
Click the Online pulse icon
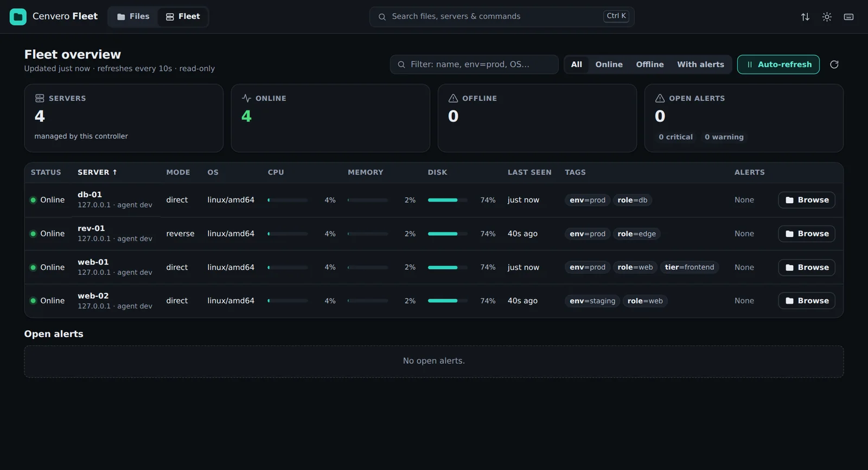click(246, 98)
